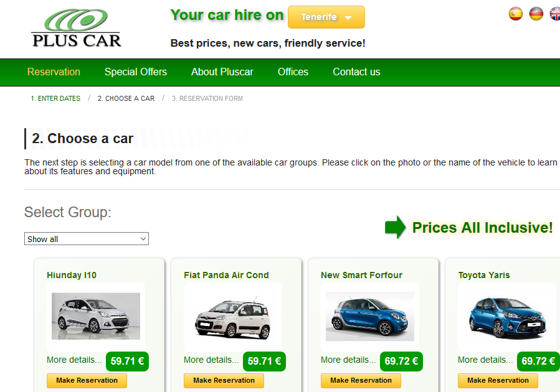Switch language with the UK flag
Image resolution: width=560 pixels, height=392 pixels.
coord(554,14)
